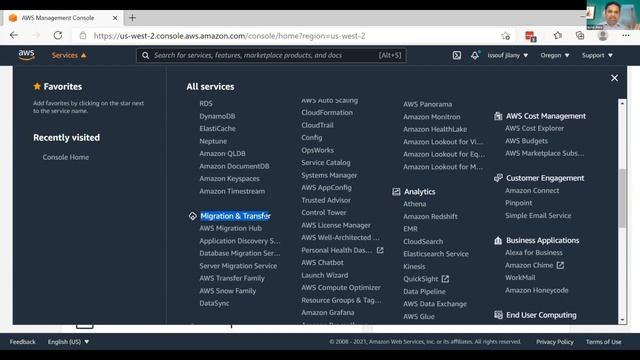Collapse the Services dropdown menu
The height and width of the screenshot is (360, 640).
(x=69, y=55)
